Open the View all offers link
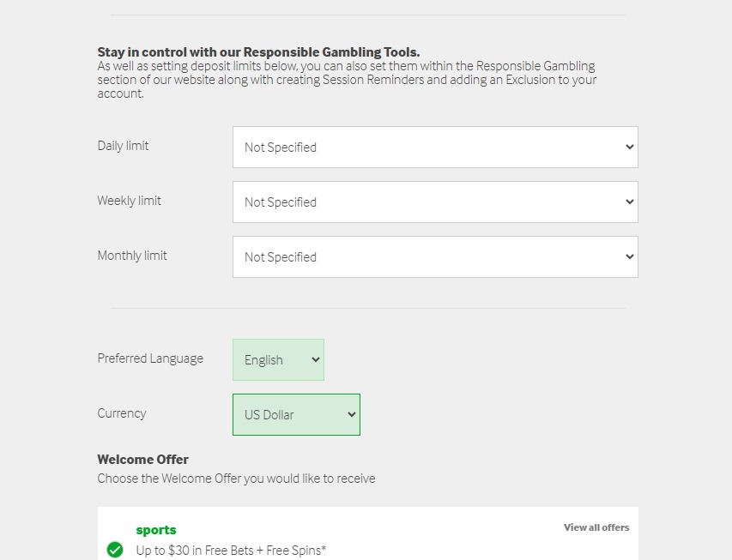732x560 pixels. (596, 527)
